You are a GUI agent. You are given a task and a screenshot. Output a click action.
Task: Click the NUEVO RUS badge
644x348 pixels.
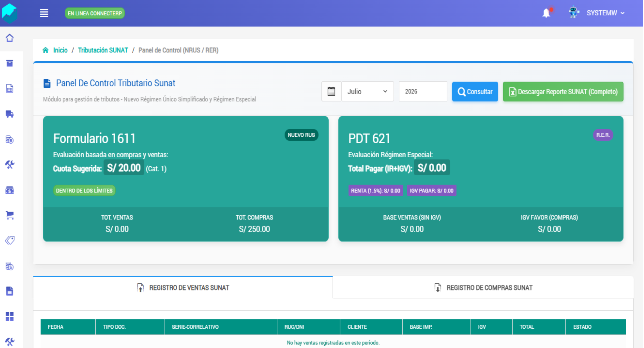(301, 135)
